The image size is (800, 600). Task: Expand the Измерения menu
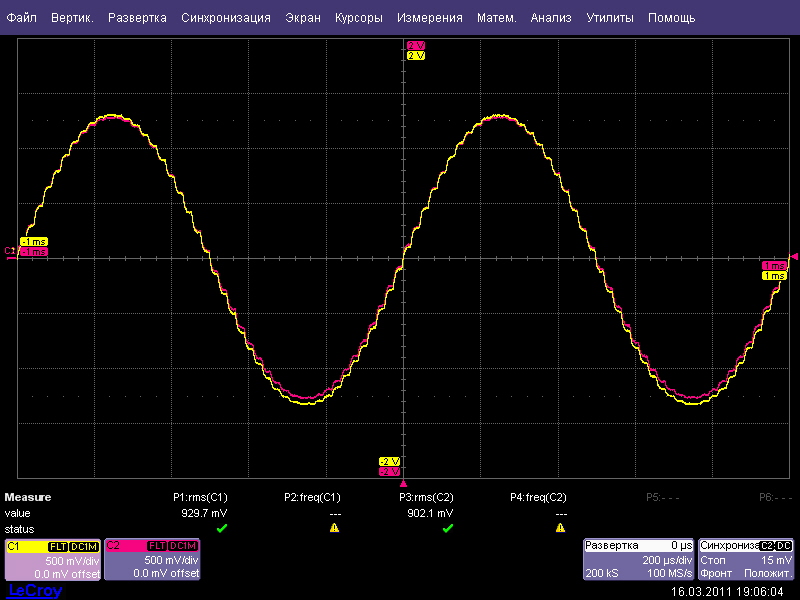coord(429,18)
